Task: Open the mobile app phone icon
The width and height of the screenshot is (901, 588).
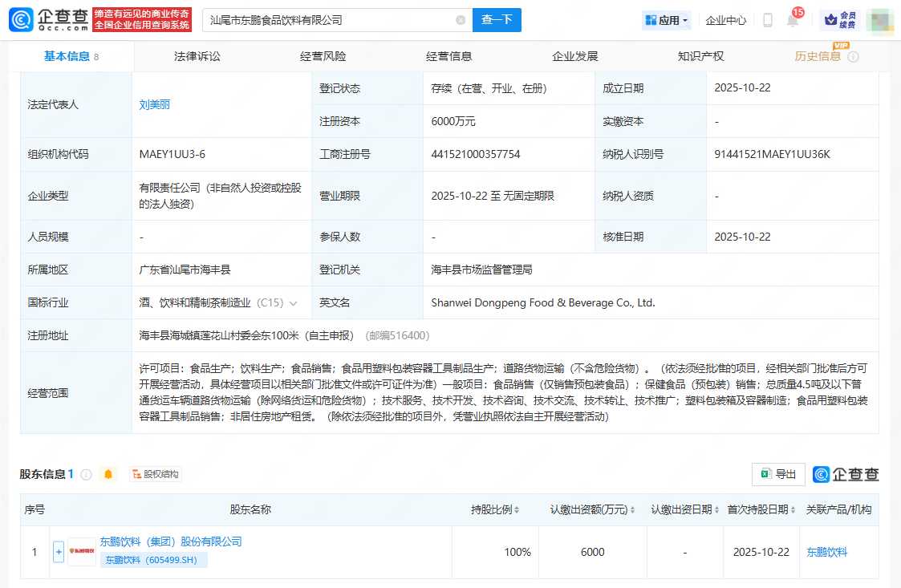Action: click(768, 20)
